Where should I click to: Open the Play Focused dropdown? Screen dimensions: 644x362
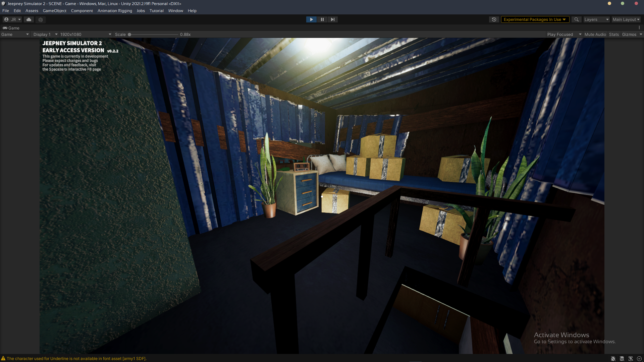pyautogui.click(x=564, y=35)
